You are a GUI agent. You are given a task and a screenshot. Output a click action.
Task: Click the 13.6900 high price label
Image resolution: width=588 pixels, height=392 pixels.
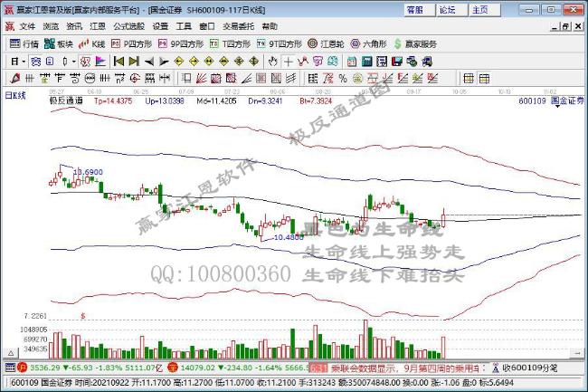click(88, 172)
